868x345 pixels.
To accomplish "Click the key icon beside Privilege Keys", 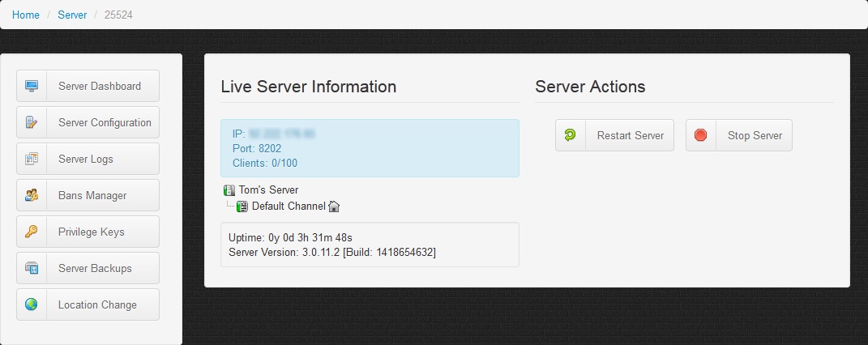I will [x=32, y=232].
